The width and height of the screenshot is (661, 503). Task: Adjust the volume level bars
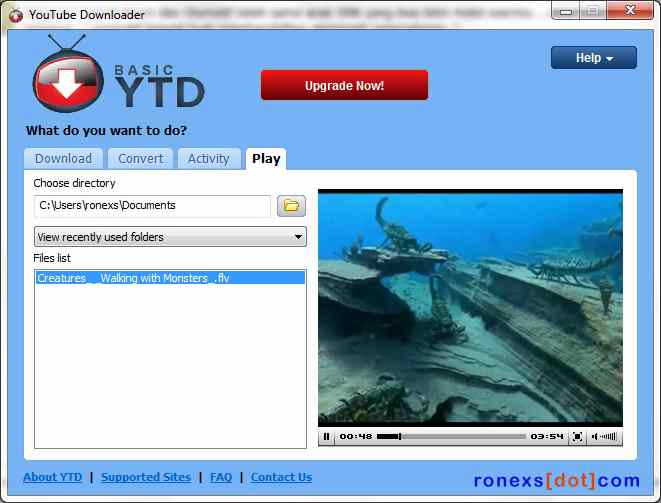608,436
